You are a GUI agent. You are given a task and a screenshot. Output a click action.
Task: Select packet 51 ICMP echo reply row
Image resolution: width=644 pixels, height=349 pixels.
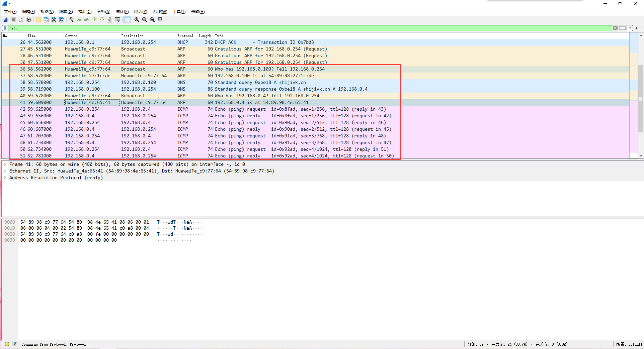click(315, 156)
